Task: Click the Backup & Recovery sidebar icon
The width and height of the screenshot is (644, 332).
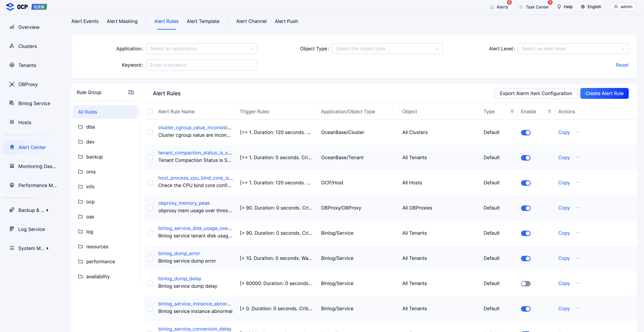Action: pos(12,210)
